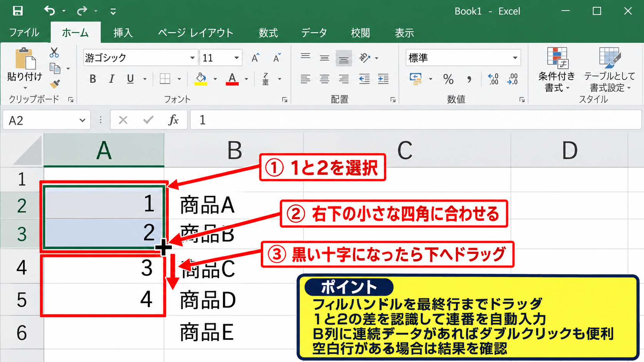Align text right
The height and width of the screenshot is (362, 644).
coord(344,79)
